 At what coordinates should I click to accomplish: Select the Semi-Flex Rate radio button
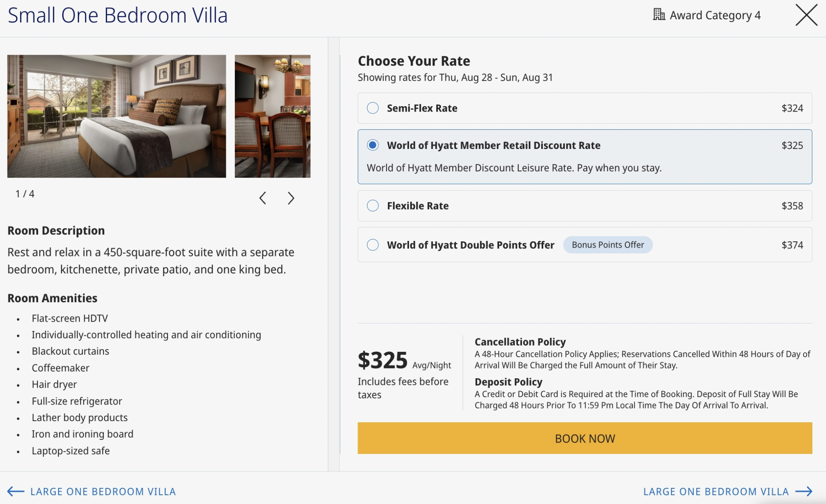pyautogui.click(x=372, y=108)
